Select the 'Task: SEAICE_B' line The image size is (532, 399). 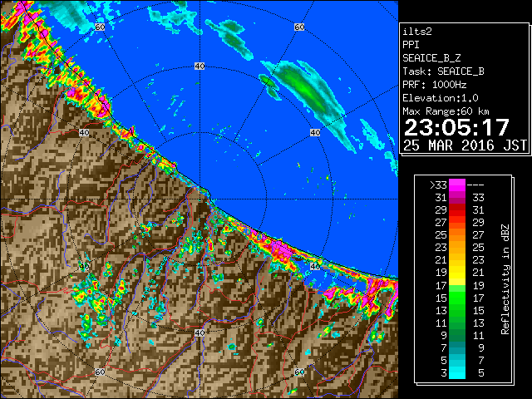(443, 71)
